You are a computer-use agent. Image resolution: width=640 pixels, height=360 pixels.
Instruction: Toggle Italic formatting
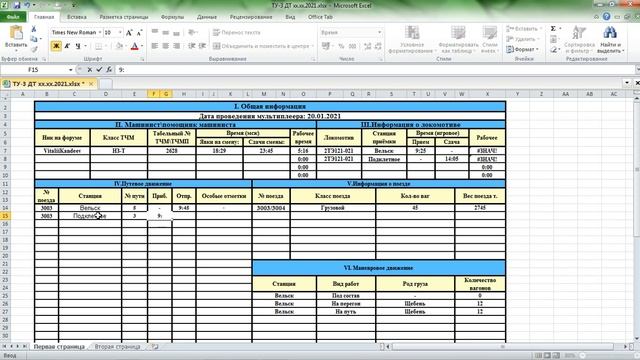[67, 46]
